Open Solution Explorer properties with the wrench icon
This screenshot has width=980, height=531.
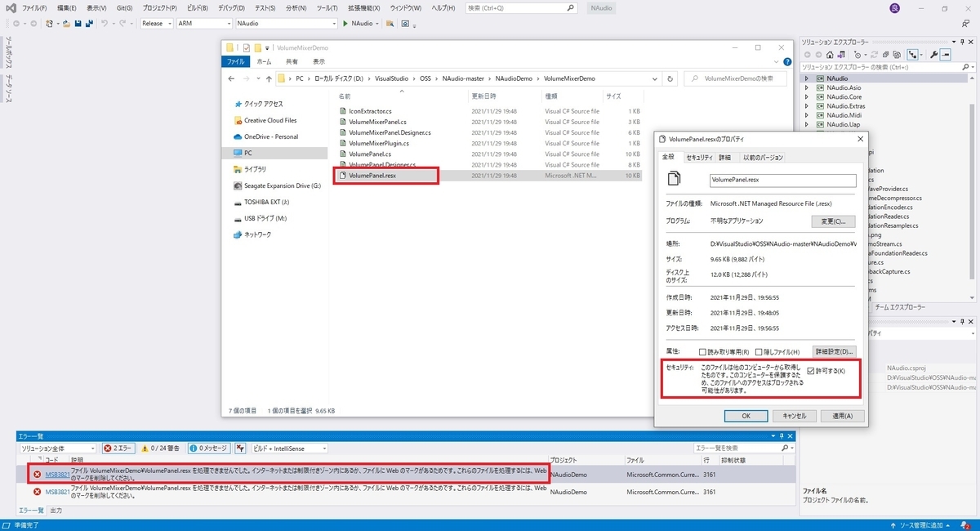click(x=935, y=56)
